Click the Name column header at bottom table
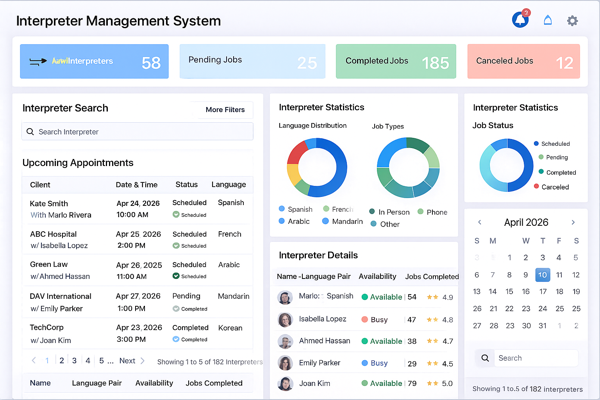 [40, 383]
